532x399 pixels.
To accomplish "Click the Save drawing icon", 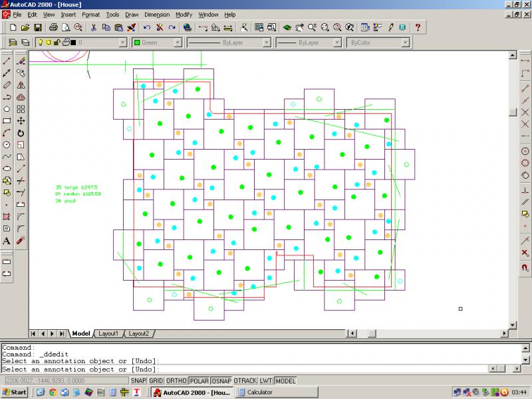I will tap(38, 27).
